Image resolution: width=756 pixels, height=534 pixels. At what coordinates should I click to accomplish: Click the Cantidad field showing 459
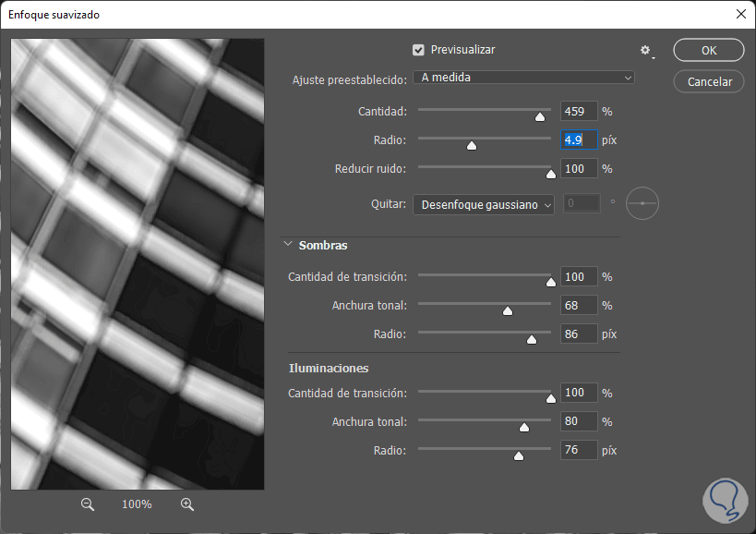[x=579, y=112]
